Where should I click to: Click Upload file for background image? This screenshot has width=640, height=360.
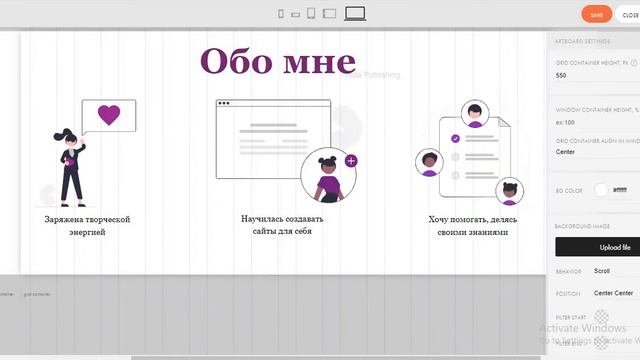click(x=598, y=247)
